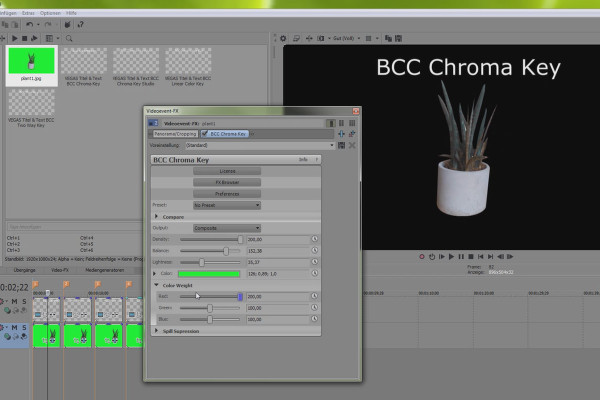Click the remove plug-in icon in FX window
Image resolution: width=600 pixels, height=400 pixels.
tap(352, 134)
